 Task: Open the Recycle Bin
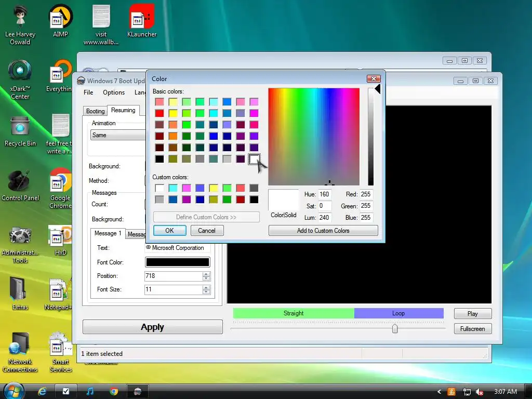20,131
